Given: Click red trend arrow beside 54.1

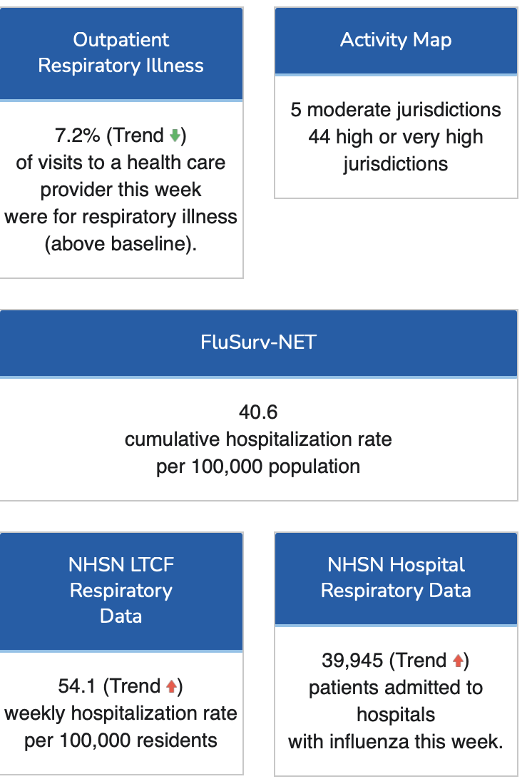Looking at the screenshot, I should [171, 686].
